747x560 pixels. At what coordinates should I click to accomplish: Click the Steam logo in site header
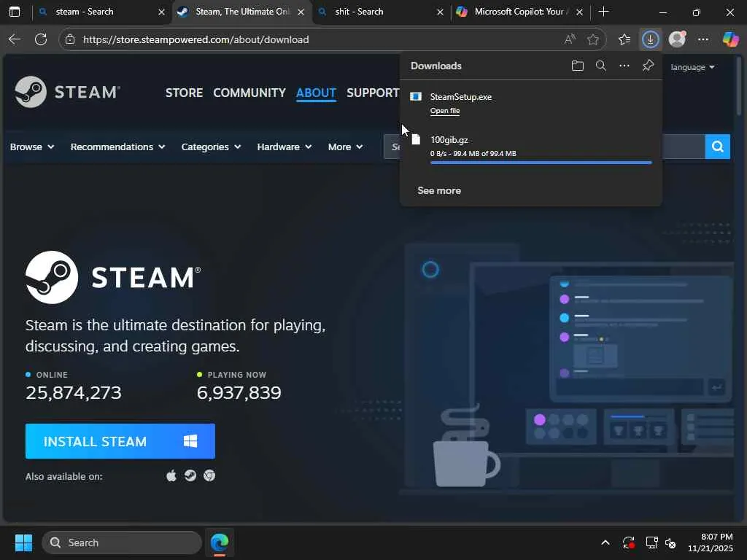67,92
